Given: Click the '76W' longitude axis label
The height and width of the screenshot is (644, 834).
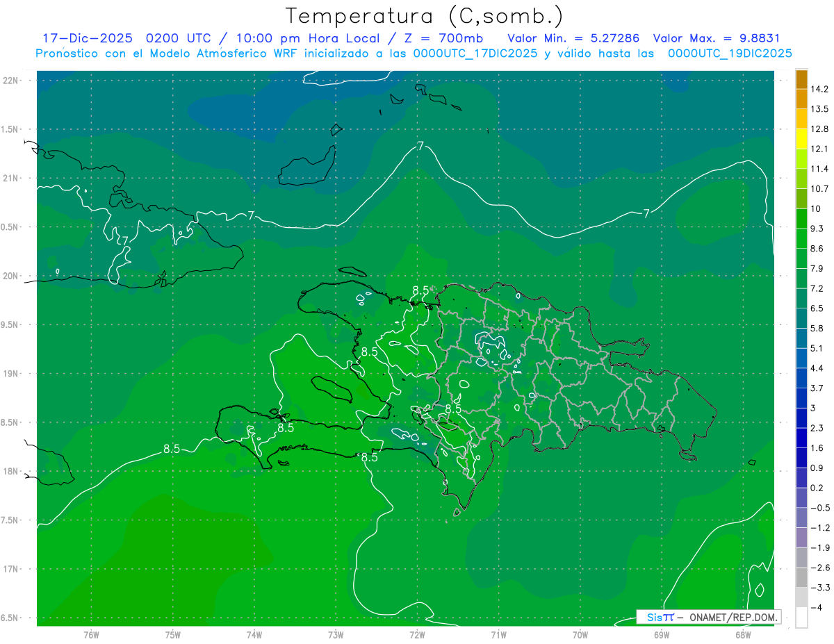Looking at the screenshot, I should coord(91,634).
